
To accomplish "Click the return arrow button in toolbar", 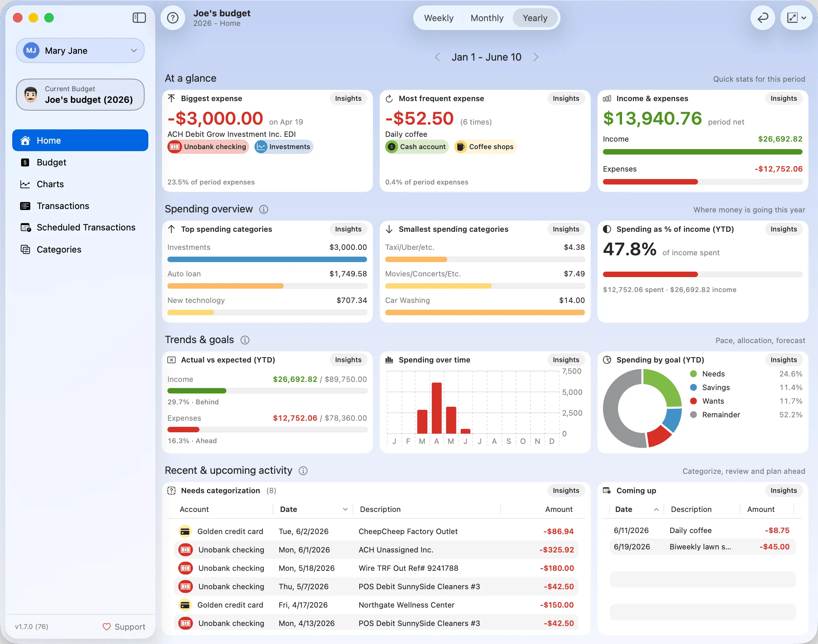I will (x=763, y=18).
